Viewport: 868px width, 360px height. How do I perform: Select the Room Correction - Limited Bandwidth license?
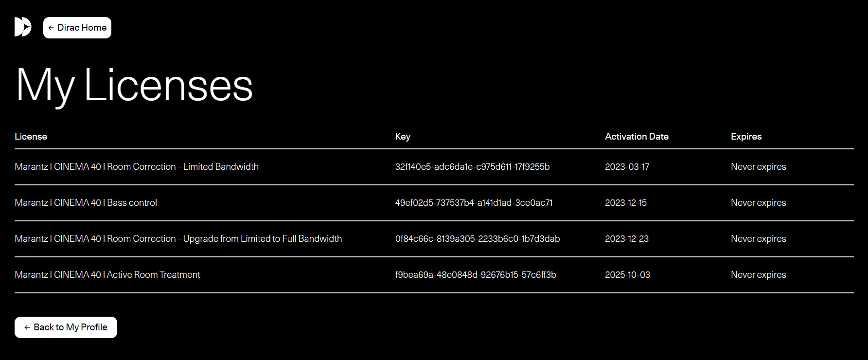(137, 167)
